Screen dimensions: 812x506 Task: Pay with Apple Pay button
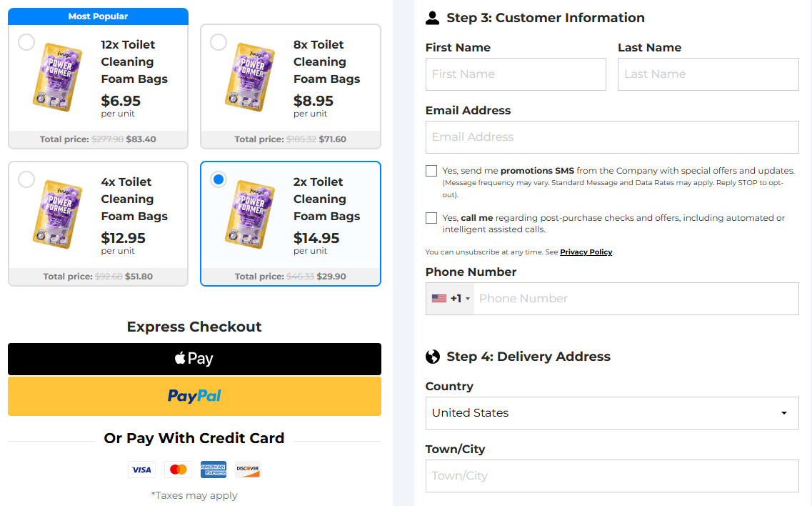pyautogui.click(x=194, y=359)
